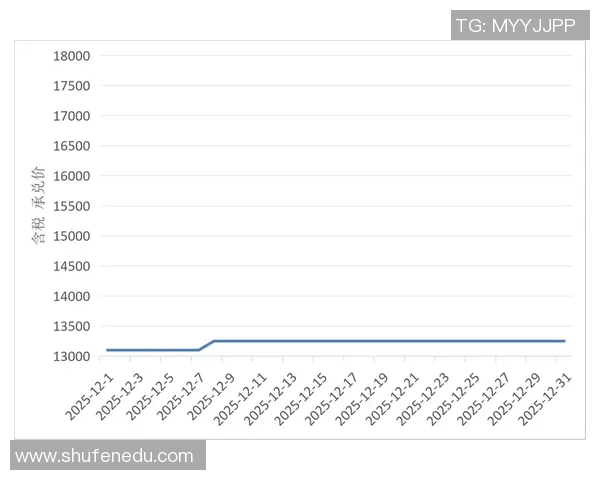Click the blue line's starting point

pos(107,350)
